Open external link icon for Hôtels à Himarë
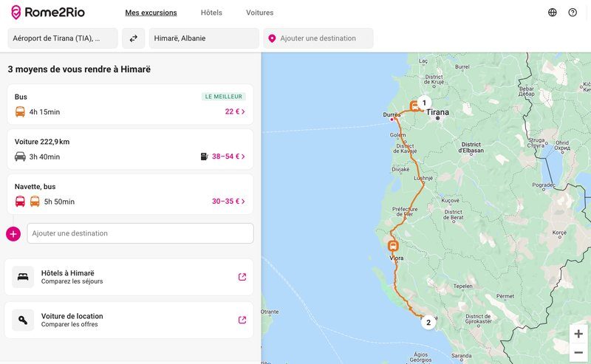Viewport: 591px width, 364px height. point(242,277)
